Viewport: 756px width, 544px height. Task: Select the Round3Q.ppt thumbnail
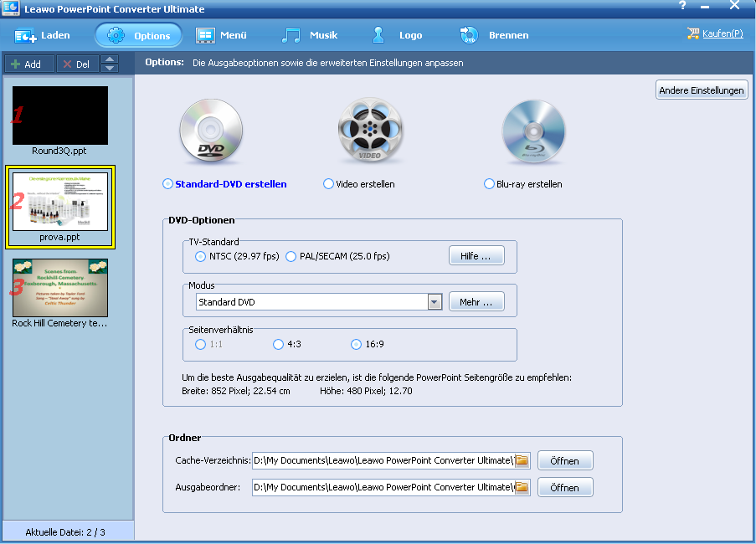click(60, 115)
